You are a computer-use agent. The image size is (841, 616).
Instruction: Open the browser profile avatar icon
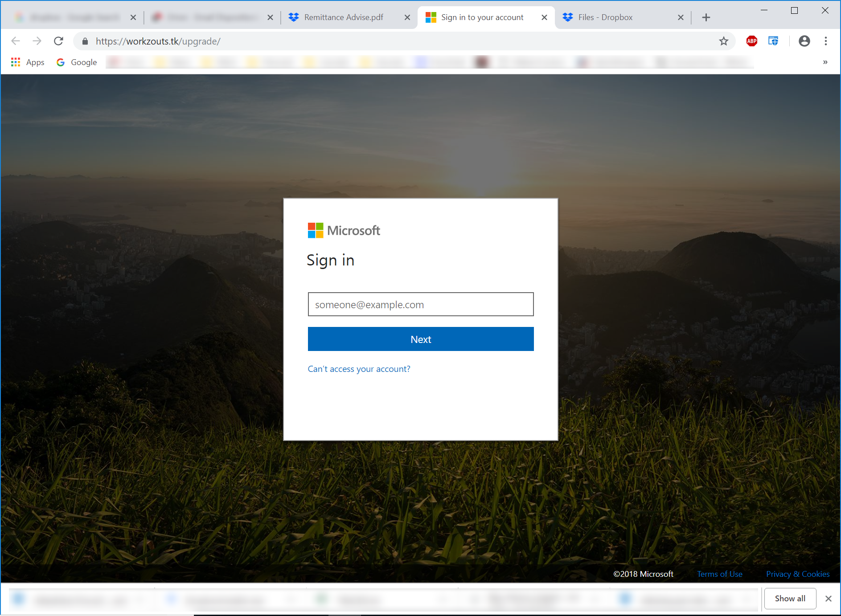click(x=804, y=41)
